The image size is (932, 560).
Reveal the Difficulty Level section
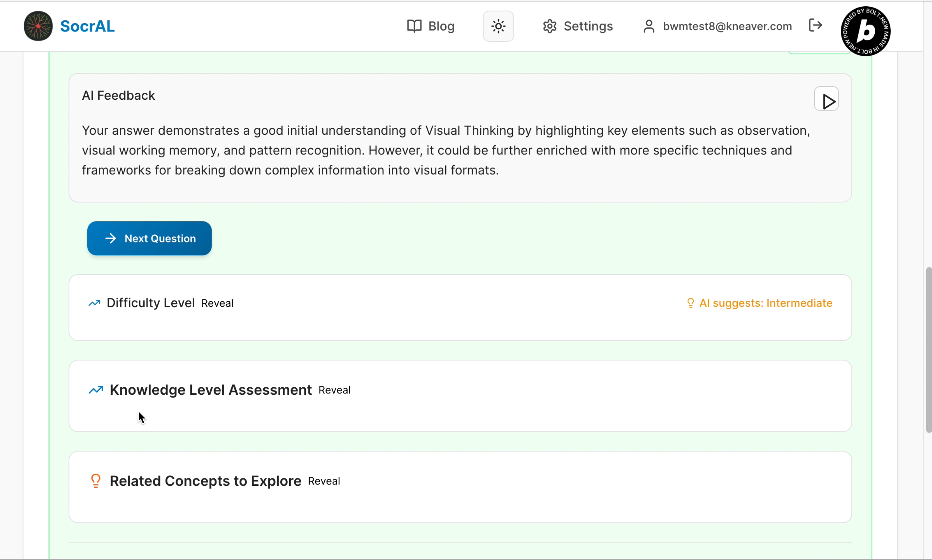[x=217, y=303]
